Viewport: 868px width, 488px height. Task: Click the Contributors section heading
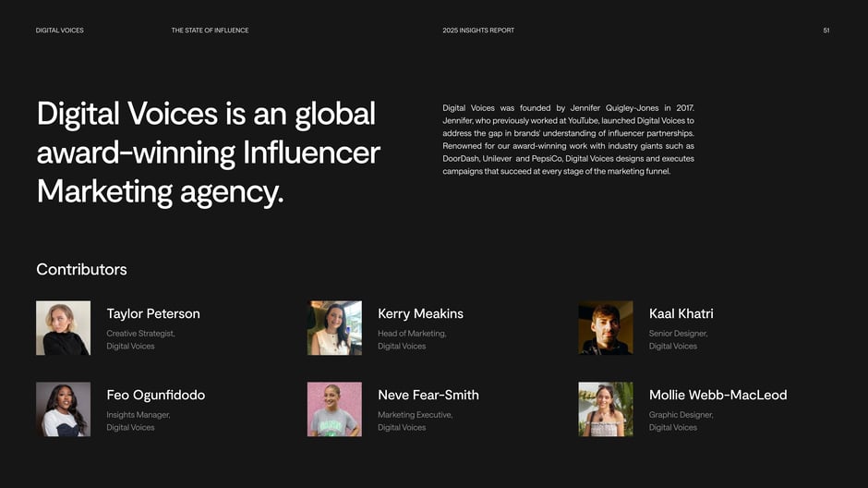point(81,269)
